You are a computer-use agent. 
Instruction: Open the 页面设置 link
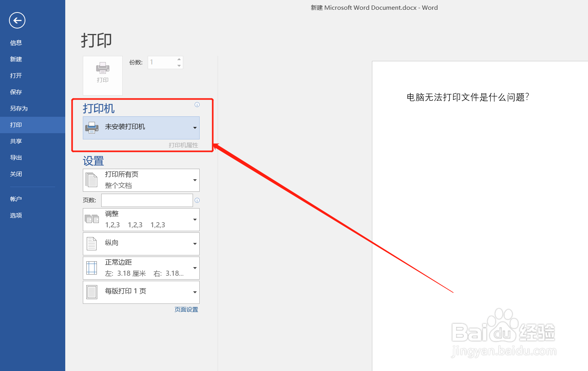click(186, 309)
